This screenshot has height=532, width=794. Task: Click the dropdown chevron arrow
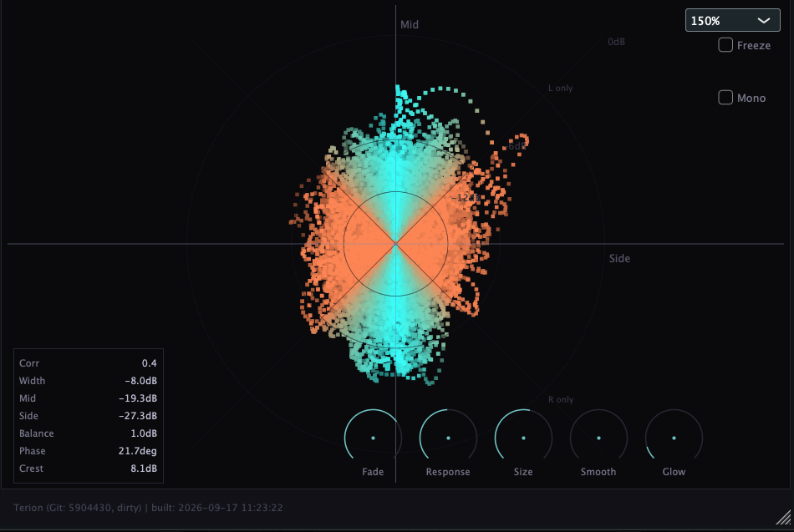(764, 21)
